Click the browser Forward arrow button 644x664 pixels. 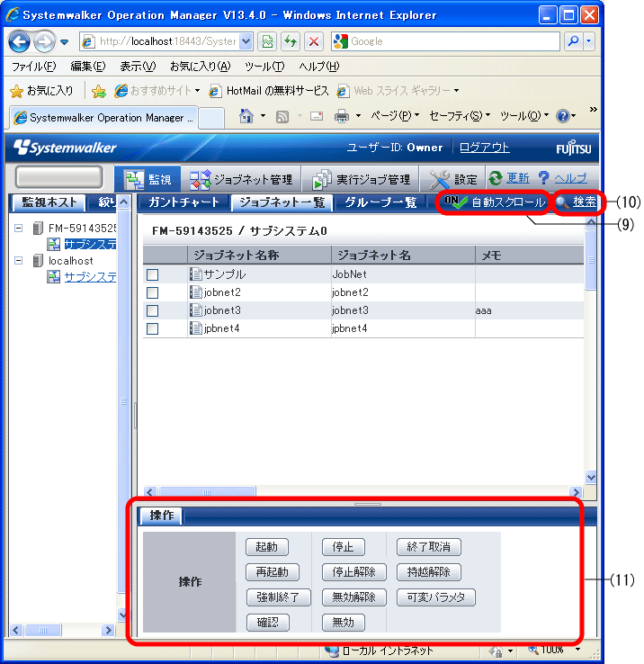(x=44, y=41)
